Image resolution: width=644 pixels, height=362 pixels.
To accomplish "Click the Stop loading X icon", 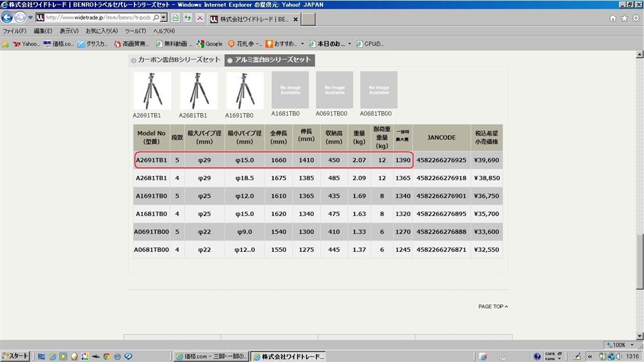I will (x=200, y=18).
